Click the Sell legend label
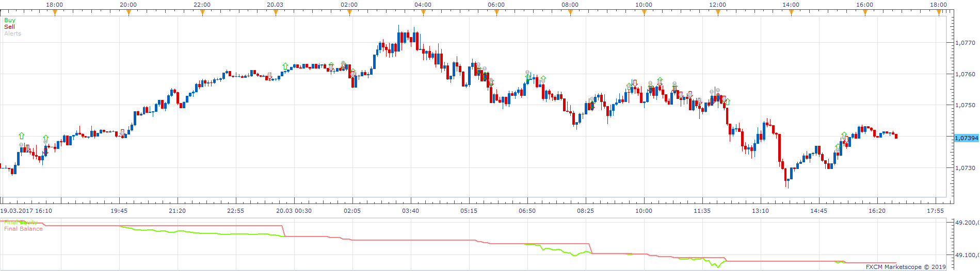Image resolution: width=980 pixels, height=271 pixels. [x=9, y=27]
